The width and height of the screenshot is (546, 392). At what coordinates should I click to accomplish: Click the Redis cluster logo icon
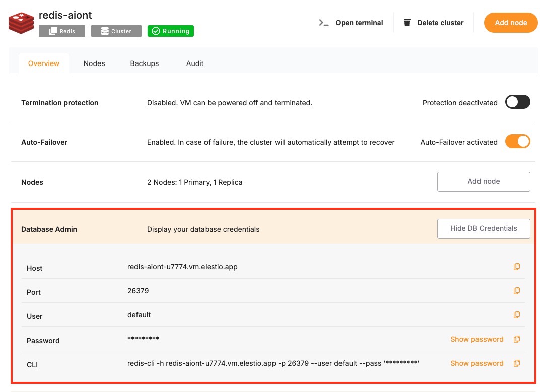click(21, 23)
